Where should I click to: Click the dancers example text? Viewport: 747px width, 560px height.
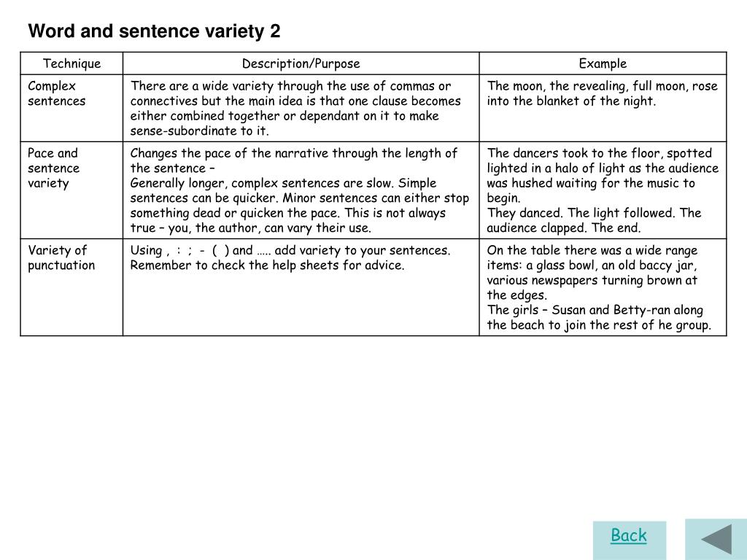pos(603,175)
